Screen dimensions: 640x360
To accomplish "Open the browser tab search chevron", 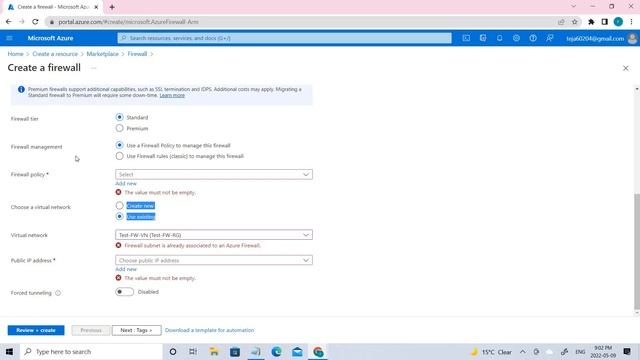I will tap(573, 7).
